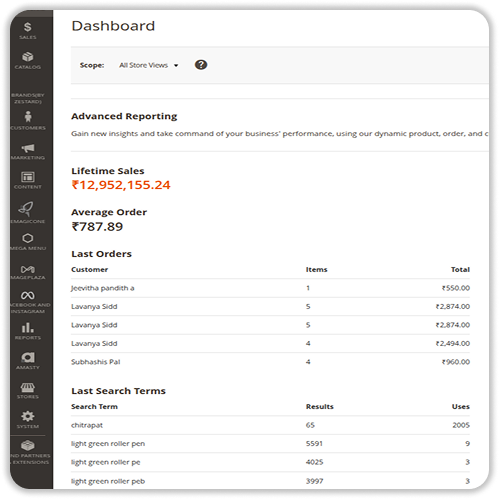Select the Subhashis Pal order row
Image resolution: width=499 pixels, height=499 pixels.
point(270,362)
